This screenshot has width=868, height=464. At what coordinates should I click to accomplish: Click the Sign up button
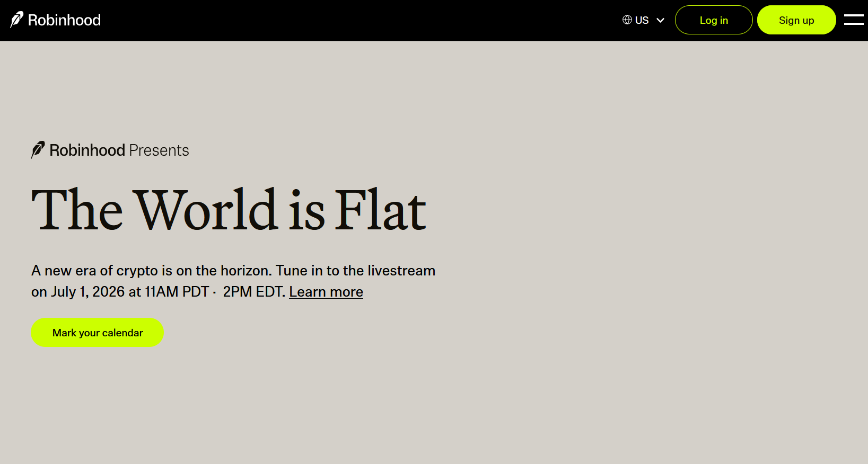(796, 20)
